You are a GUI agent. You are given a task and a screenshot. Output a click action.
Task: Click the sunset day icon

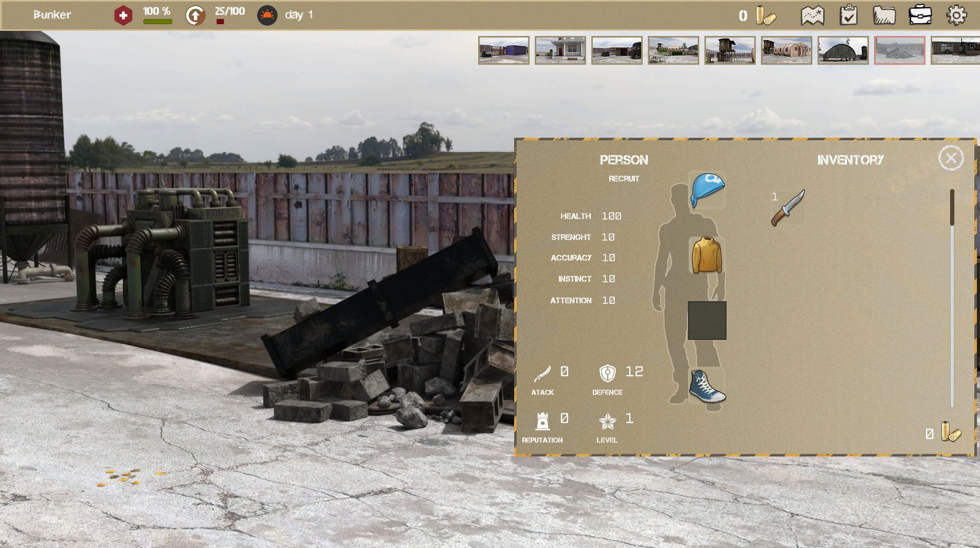coord(267,15)
